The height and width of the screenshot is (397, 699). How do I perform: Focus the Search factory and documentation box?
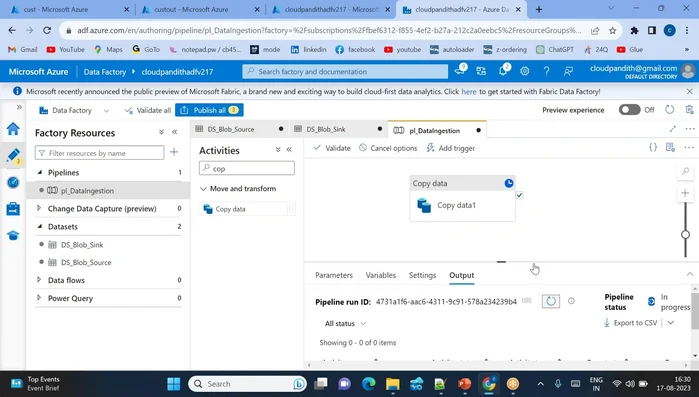tap(345, 71)
